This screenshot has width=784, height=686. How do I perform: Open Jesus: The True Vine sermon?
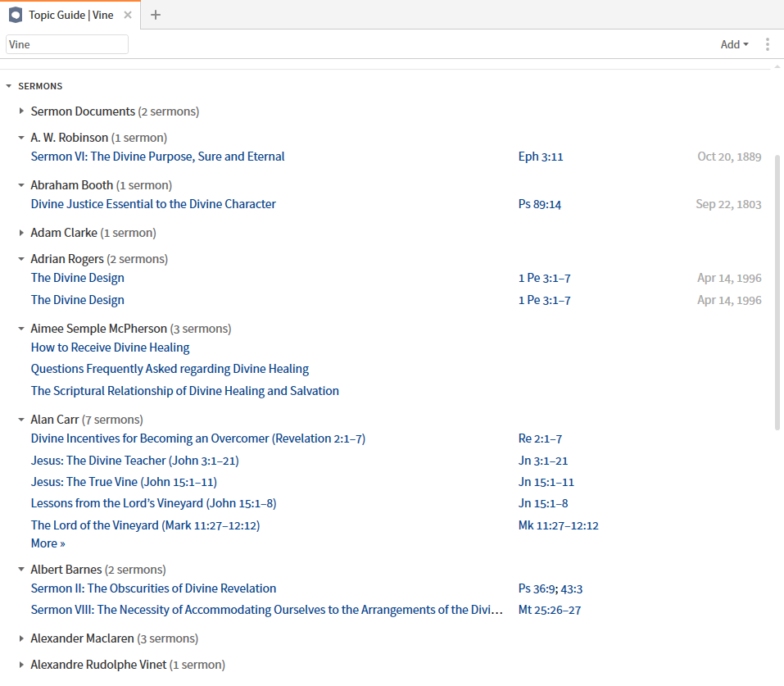(124, 482)
